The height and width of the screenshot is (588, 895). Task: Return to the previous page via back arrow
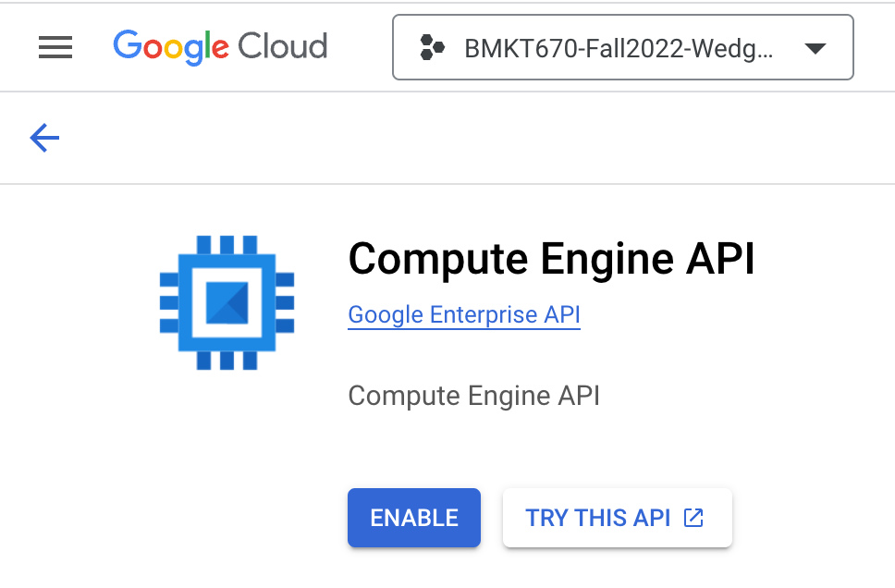[43, 137]
